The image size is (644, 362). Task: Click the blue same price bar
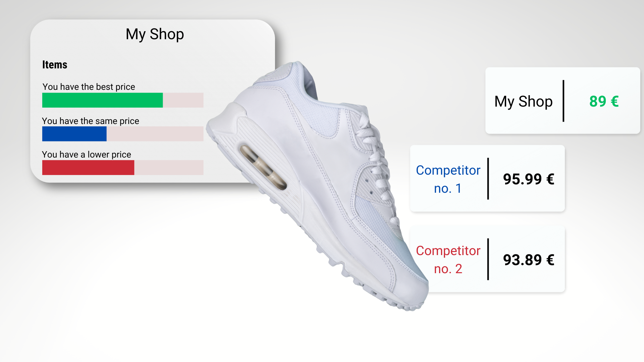tap(74, 134)
